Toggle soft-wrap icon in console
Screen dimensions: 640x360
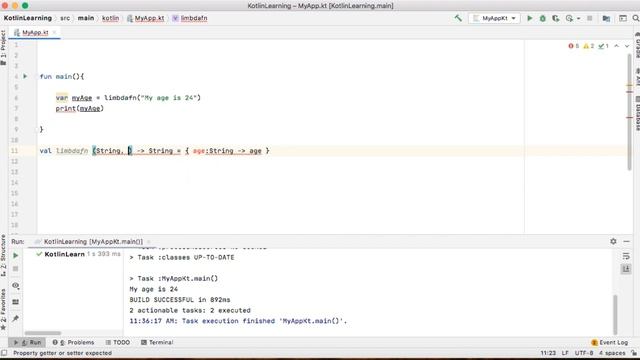tap(626, 256)
